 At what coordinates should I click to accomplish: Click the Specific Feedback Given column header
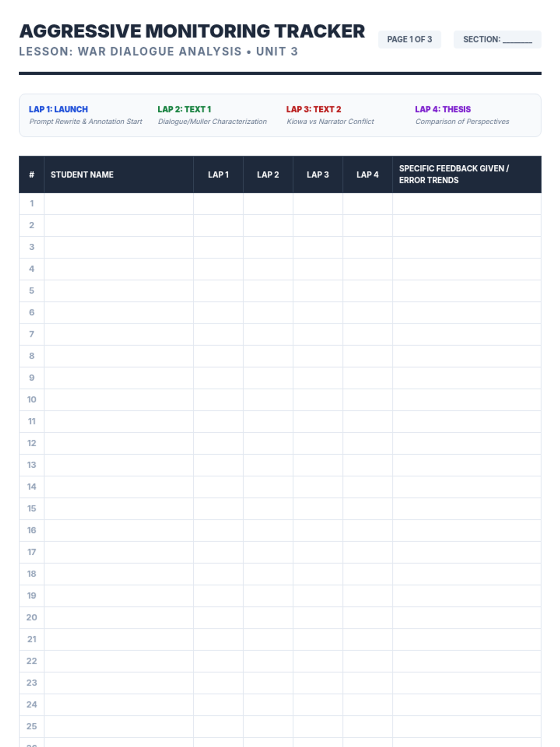point(454,174)
